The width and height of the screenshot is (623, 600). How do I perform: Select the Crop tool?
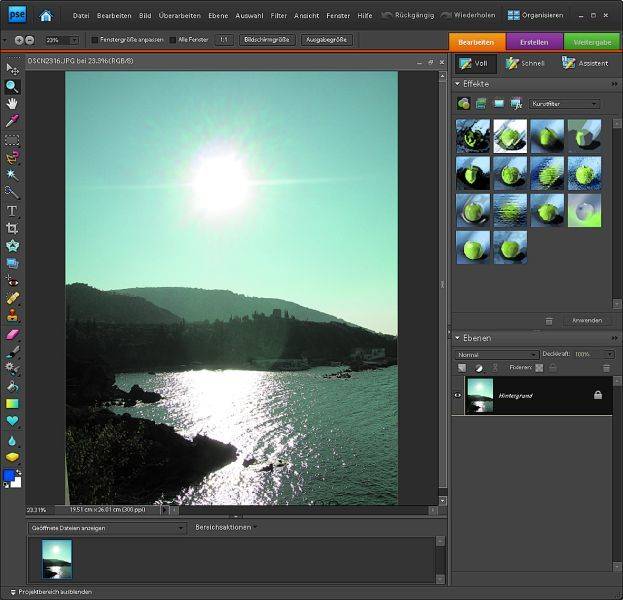click(12, 228)
